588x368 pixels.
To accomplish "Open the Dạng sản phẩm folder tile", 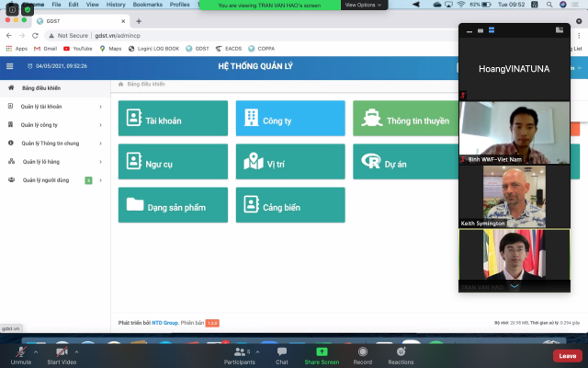I will (173, 205).
